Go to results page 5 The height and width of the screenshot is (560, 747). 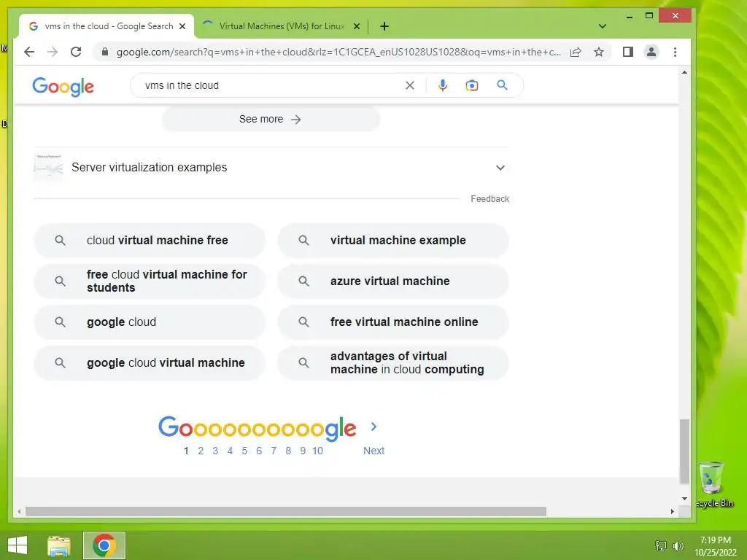click(x=244, y=451)
